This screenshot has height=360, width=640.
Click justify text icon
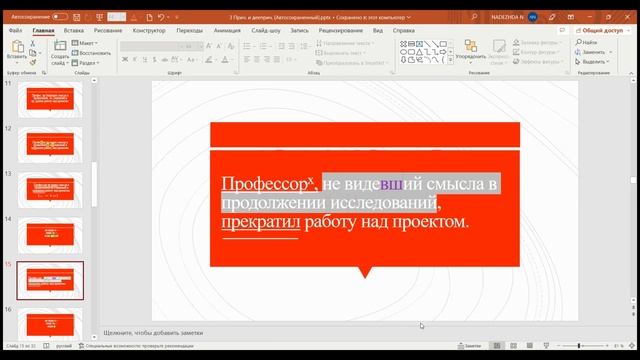pyautogui.click(x=277, y=60)
